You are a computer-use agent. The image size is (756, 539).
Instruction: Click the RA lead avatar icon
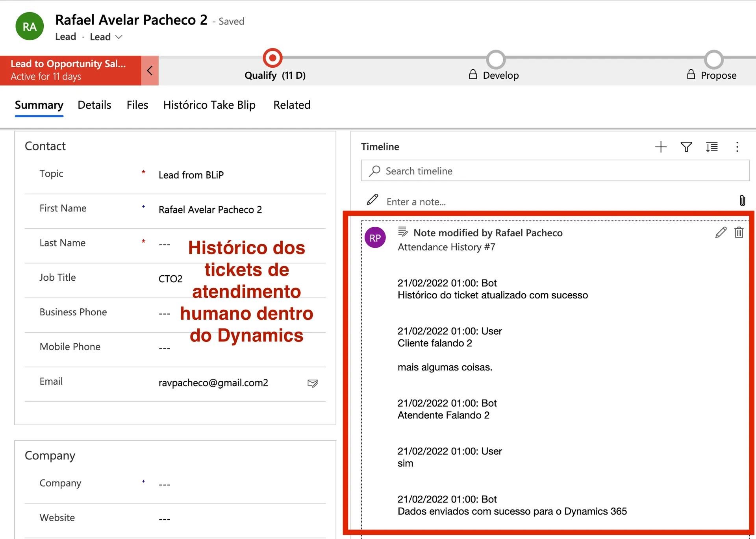30,26
